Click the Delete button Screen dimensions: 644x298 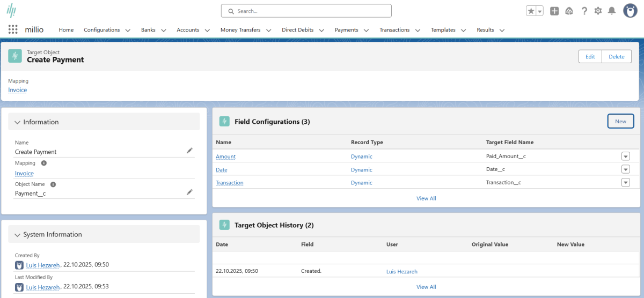616,56
